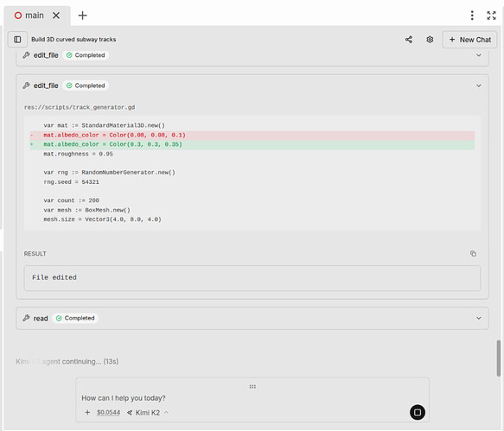Click the file path track_generator.gd

(x=80, y=107)
